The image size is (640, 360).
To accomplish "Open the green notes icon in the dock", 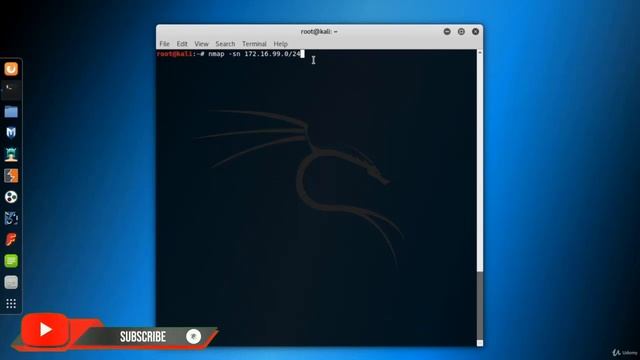I will [11, 261].
